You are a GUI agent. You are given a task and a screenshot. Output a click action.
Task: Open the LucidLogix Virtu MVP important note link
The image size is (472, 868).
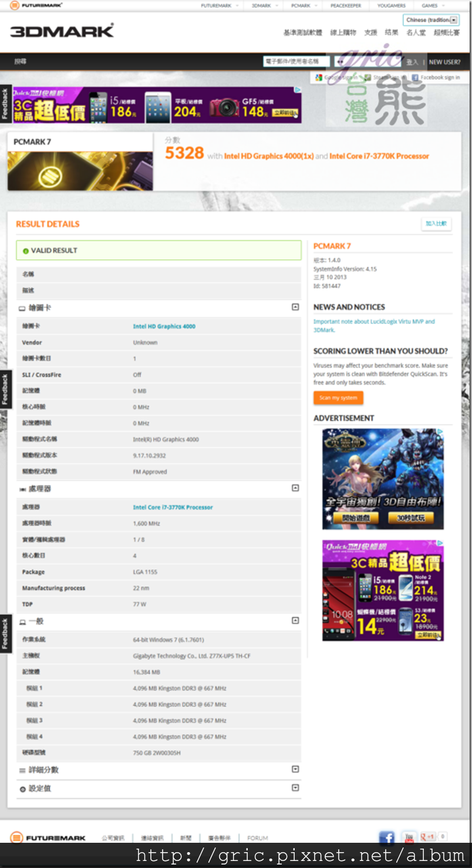pos(374,326)
